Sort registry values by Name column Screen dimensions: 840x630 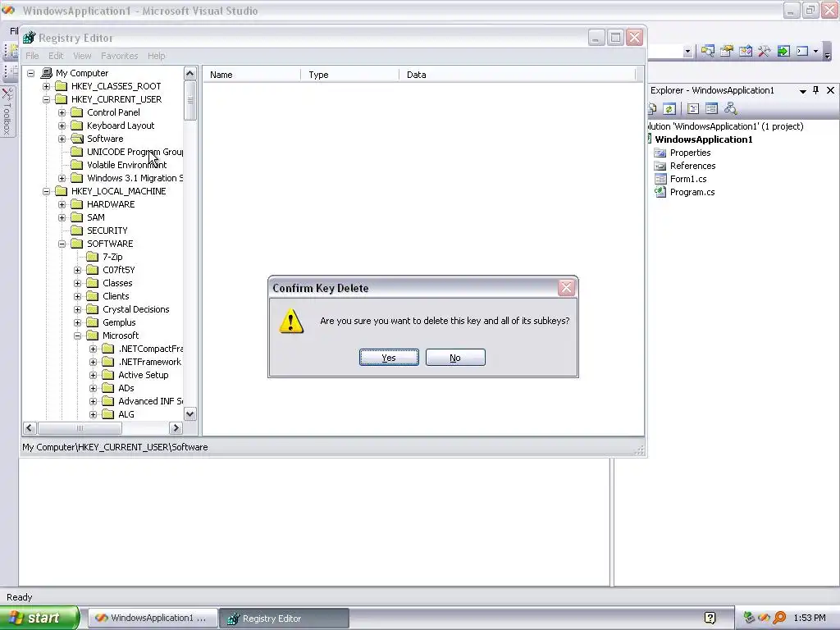click(252, 75)
